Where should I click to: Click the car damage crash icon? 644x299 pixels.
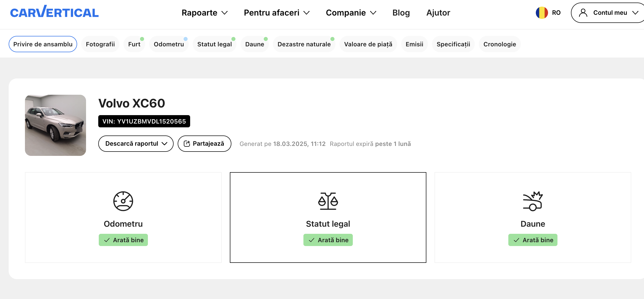(533, 201)
